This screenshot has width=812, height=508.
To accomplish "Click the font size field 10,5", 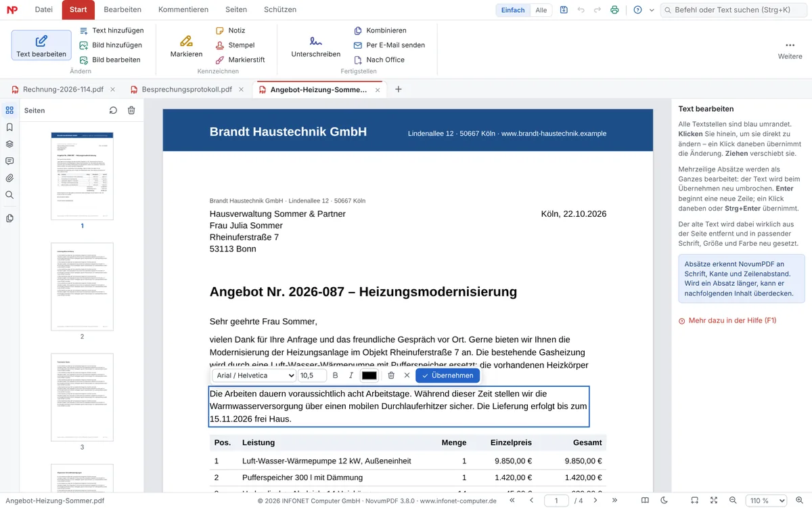I will [312, 375].
